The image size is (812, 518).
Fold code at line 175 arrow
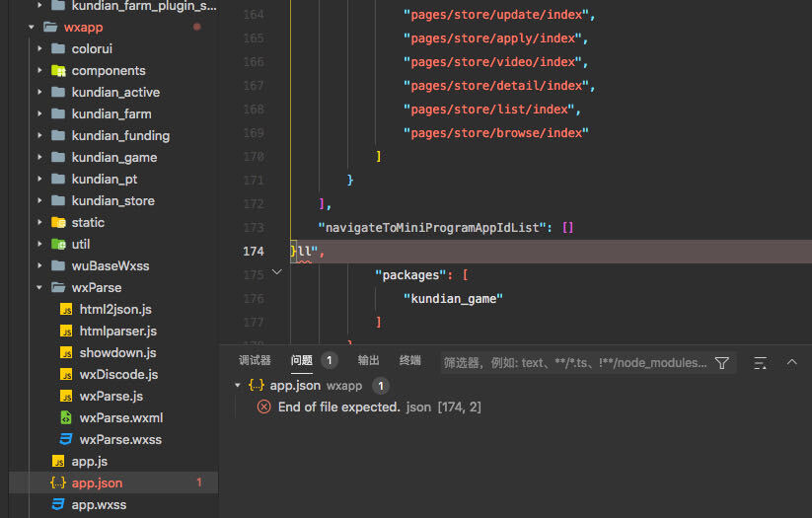[x=276, y=273]
